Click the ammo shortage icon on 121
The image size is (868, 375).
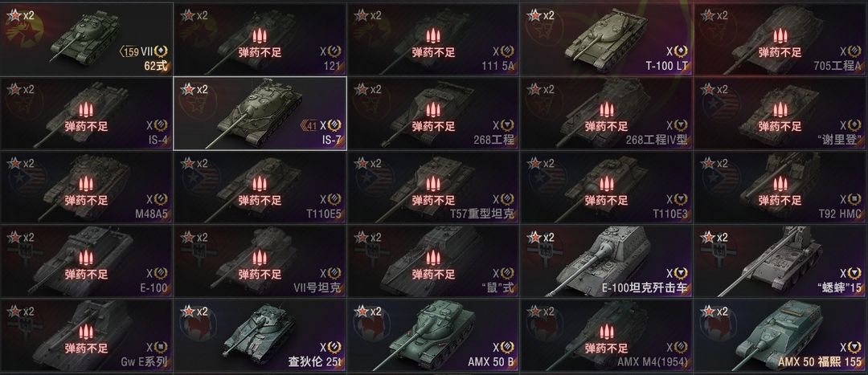pyautogui.click(x=260, y=36)
